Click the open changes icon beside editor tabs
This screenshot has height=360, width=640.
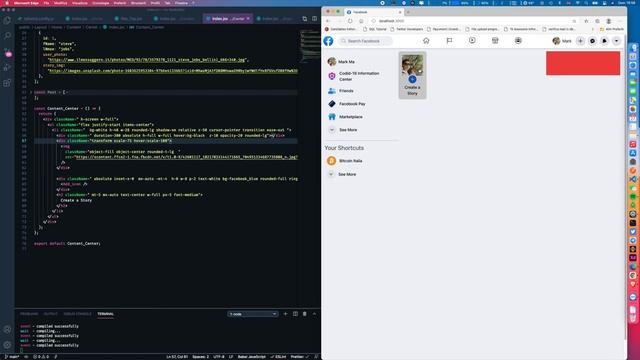[304, 18]
